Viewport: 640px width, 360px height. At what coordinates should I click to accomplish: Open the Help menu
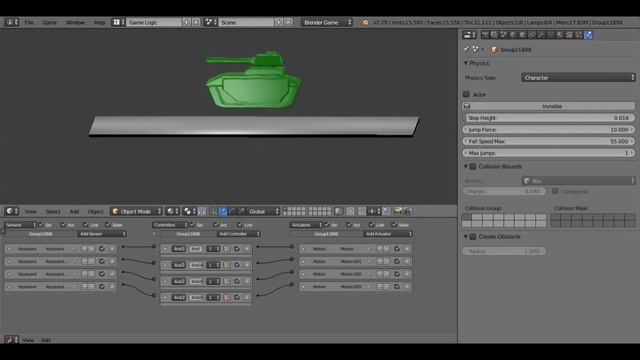[99, 22]
